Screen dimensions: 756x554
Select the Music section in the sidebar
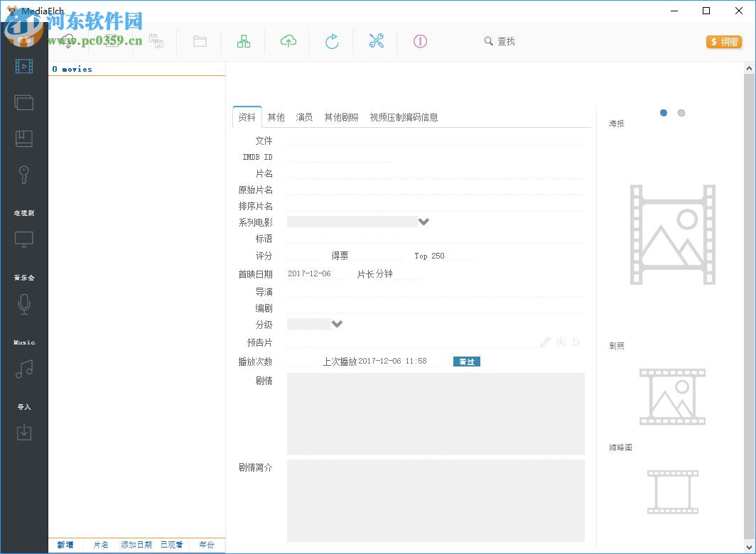coord(24,369)
